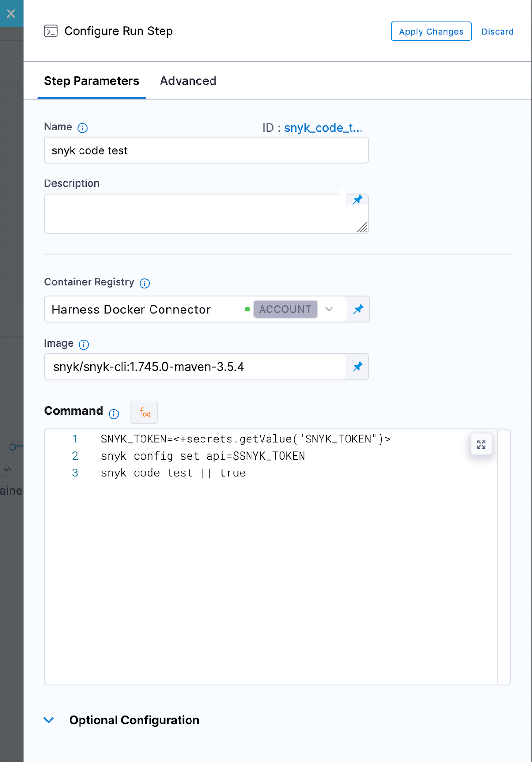
Task: Expand connector list with chevron arrow
Action: (329, 309)
